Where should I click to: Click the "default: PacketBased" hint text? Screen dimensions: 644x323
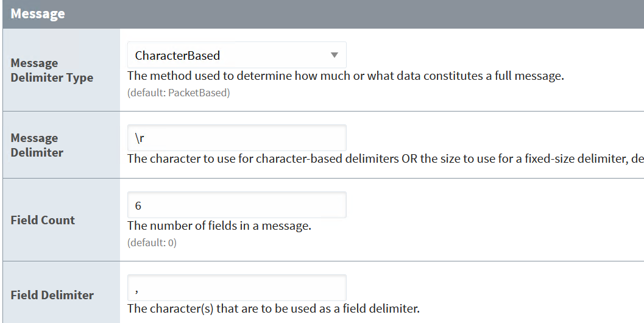pyautogui.click(x=179, y=93)
